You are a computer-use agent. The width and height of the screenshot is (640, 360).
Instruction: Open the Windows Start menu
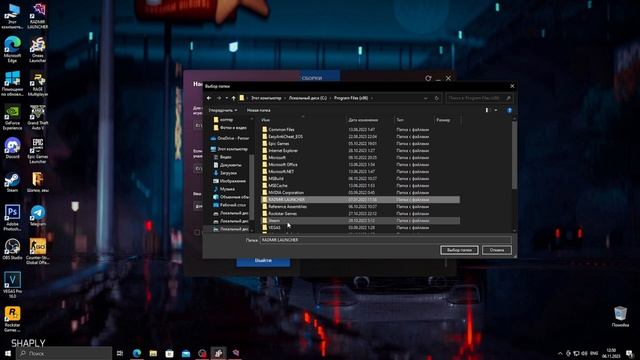point(8,353)
